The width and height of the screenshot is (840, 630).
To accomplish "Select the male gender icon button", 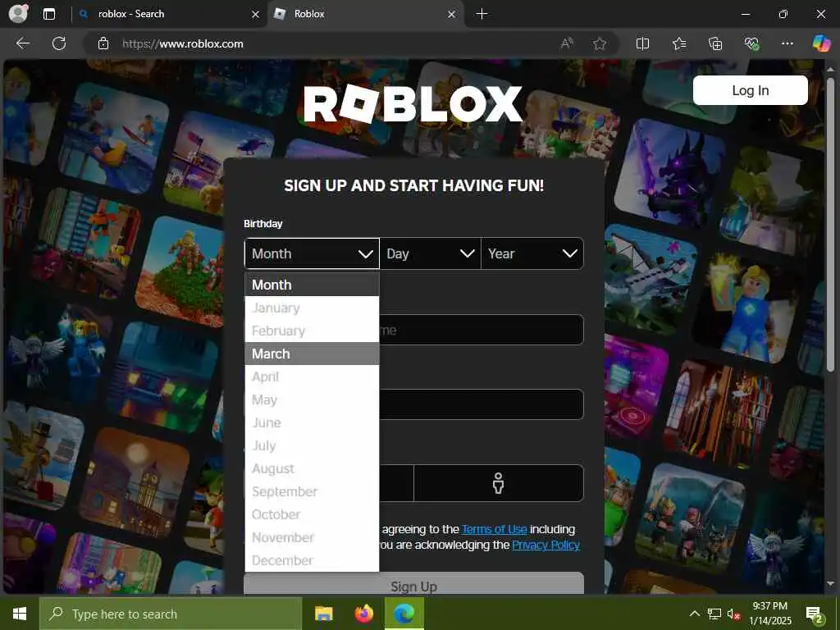I will (x=498, y=483).
